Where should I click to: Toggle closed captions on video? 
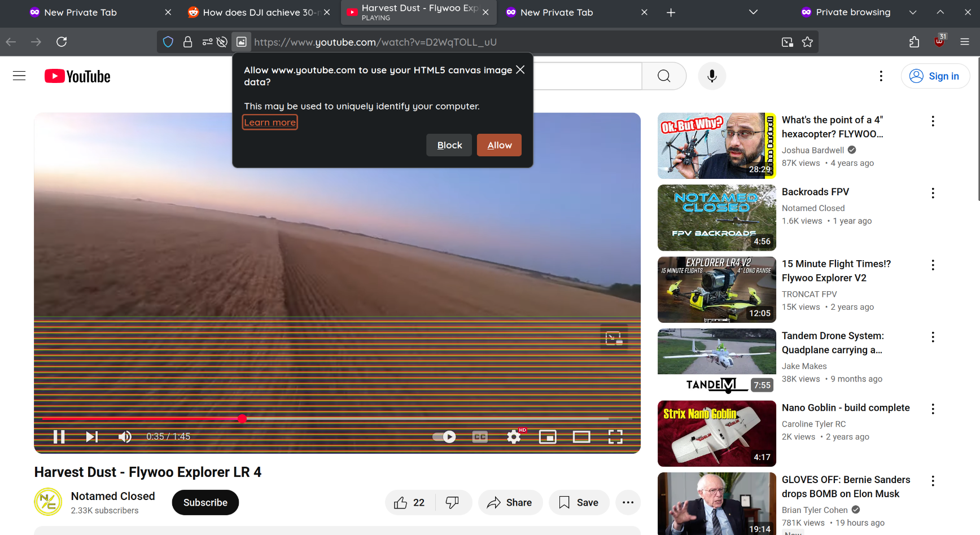[480, 437]
